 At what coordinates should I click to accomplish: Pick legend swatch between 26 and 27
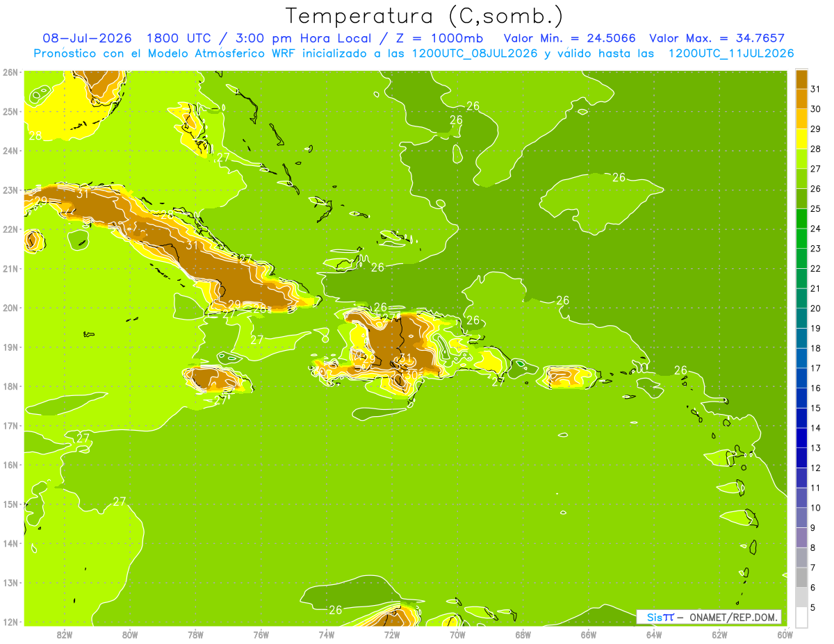[x=801, y=179]
